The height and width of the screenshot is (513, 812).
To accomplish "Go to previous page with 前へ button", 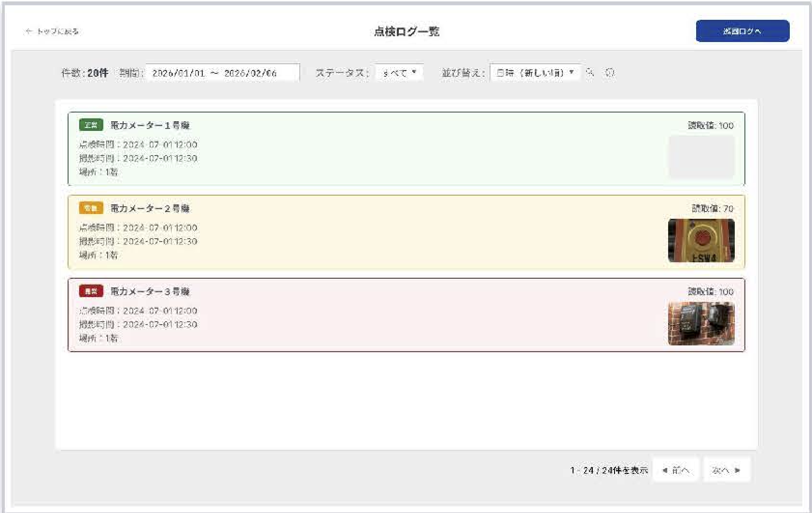I will pos(676,470).
